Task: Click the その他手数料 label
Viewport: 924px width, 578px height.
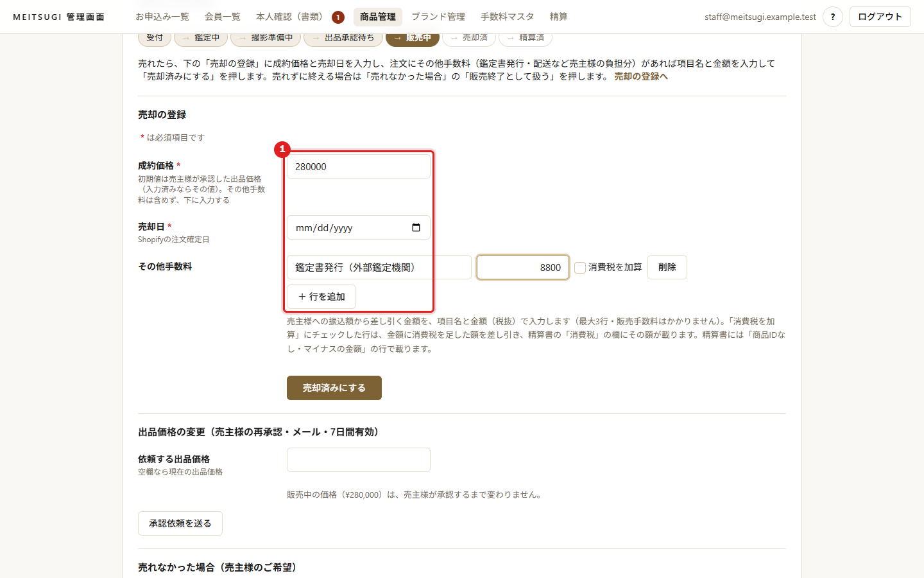Action: (165, 267)
